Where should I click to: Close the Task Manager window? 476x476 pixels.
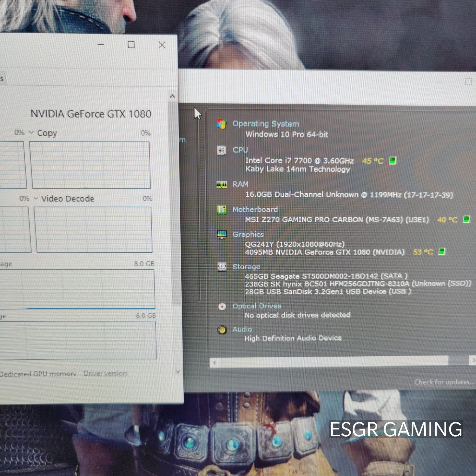click(162, 45)
